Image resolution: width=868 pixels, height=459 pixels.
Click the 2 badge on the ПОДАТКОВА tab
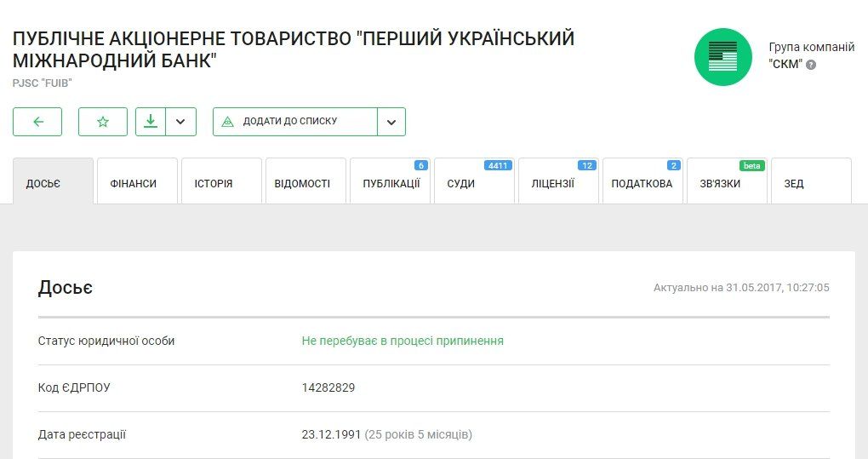[674, 165]
